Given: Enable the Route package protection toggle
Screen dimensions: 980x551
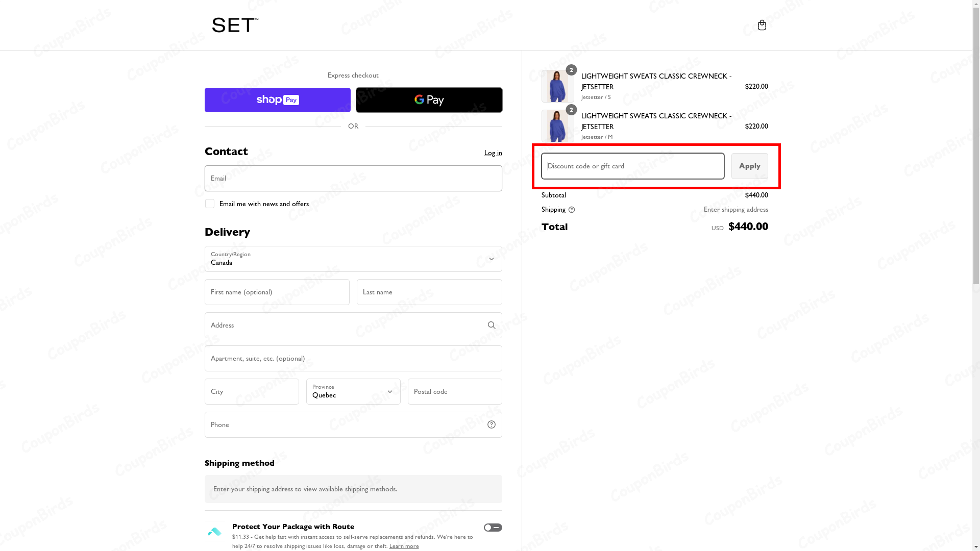Looking at the screenshot, I should (x=493, y=527).
